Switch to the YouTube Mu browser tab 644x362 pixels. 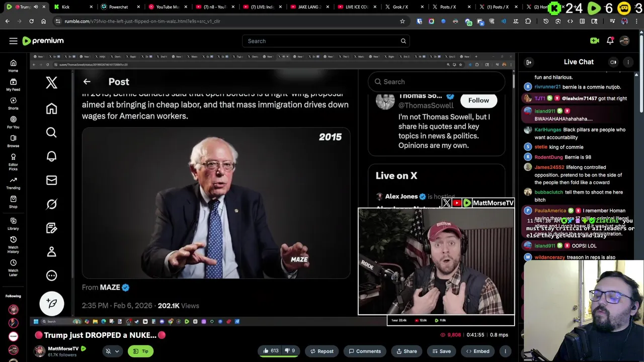(x=167, y=7)
